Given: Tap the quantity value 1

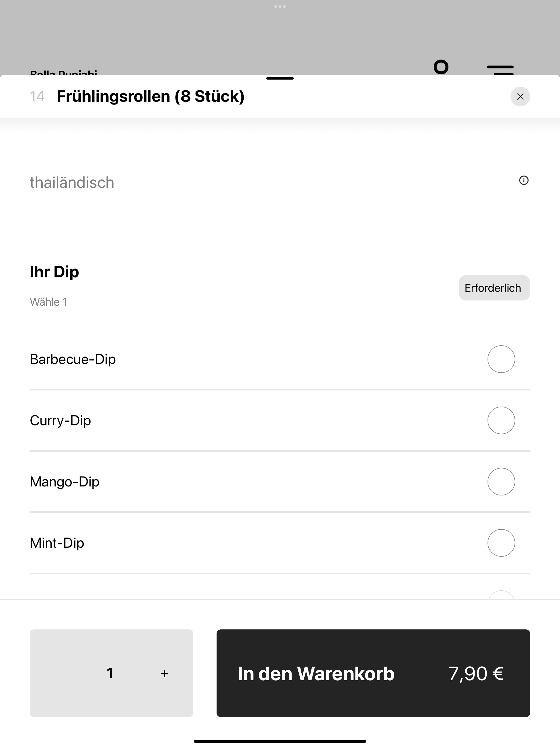Looking at the screenshot, I should [110, 673].
